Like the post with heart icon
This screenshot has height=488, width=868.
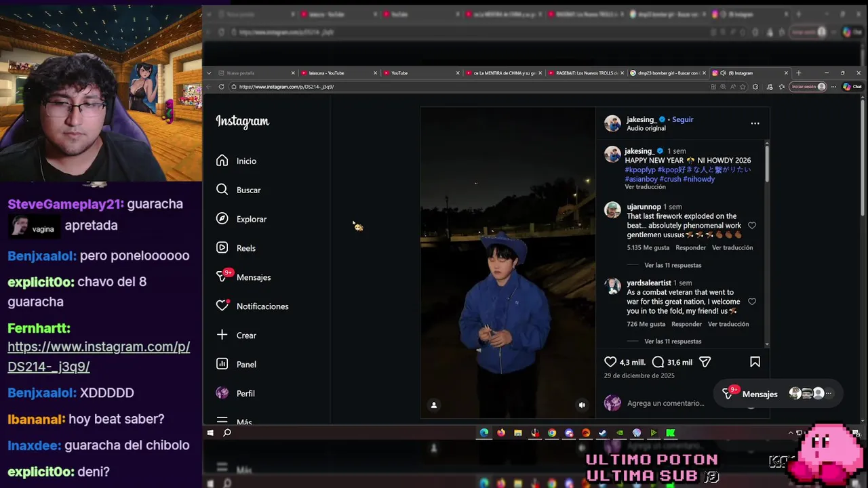(610, 362)
